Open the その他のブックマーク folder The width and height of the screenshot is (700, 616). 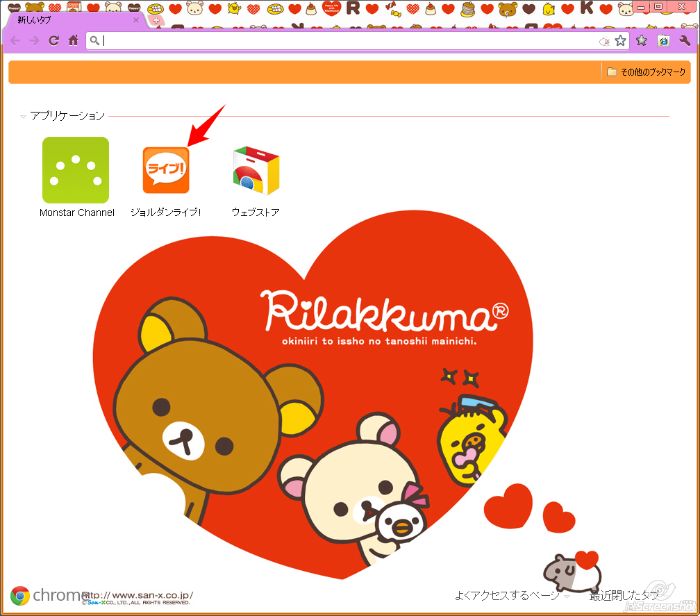pyautogui.click(x=646, y=72)
